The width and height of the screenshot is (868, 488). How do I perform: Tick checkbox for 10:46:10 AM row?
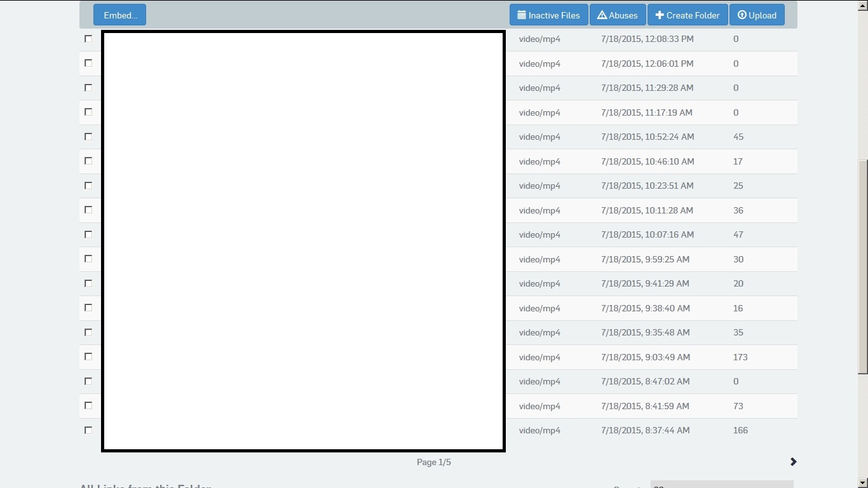pos(88,161)
